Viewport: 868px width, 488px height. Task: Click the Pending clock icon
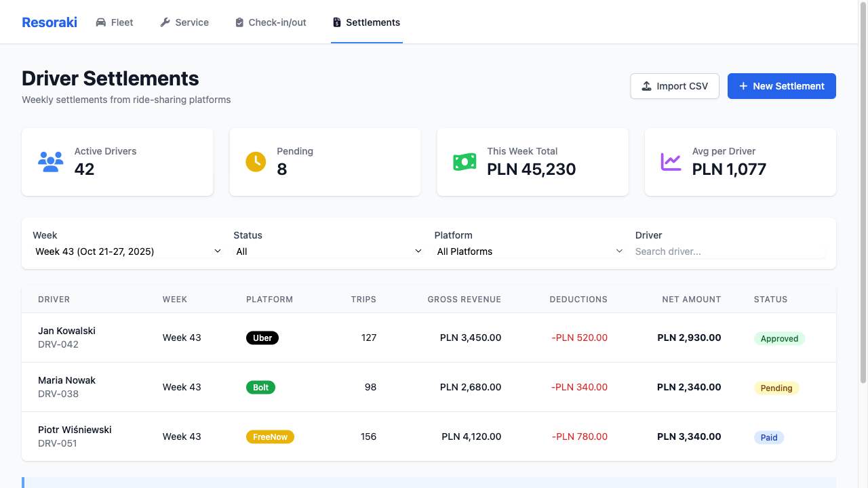point(256,162)
